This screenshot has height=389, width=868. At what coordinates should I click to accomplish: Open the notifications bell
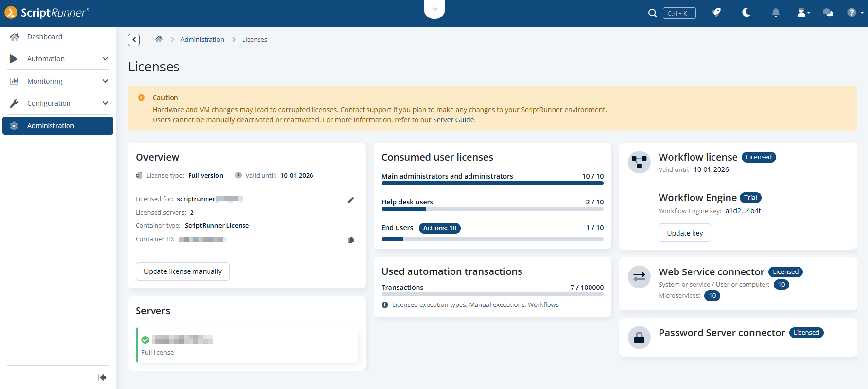776,13
